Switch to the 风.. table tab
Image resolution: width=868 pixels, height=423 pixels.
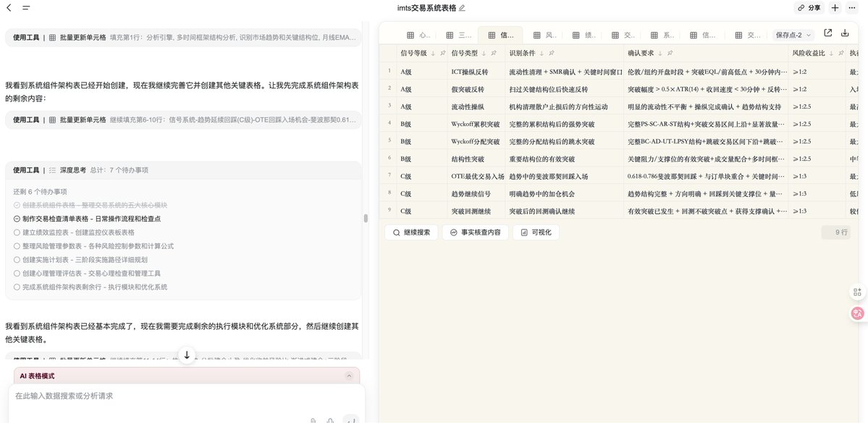tap(545, 35)
